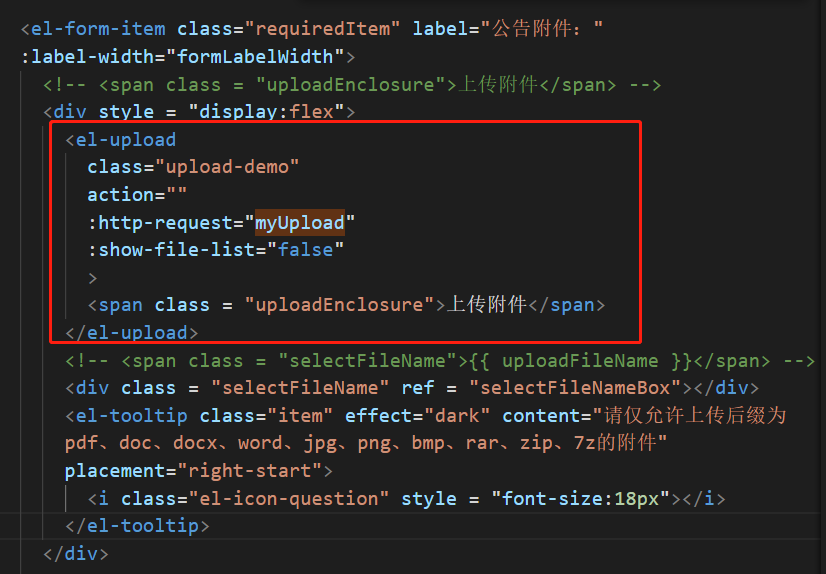
Task: Click the 'el-icon-question' class value
Action: pyautogui.click(x=289, y=499)
